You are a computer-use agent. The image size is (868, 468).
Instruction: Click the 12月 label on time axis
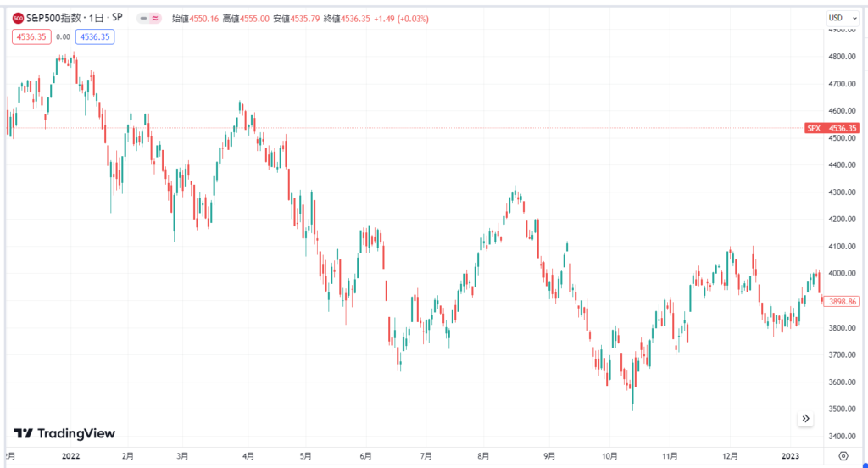click(x=730, y=456)
